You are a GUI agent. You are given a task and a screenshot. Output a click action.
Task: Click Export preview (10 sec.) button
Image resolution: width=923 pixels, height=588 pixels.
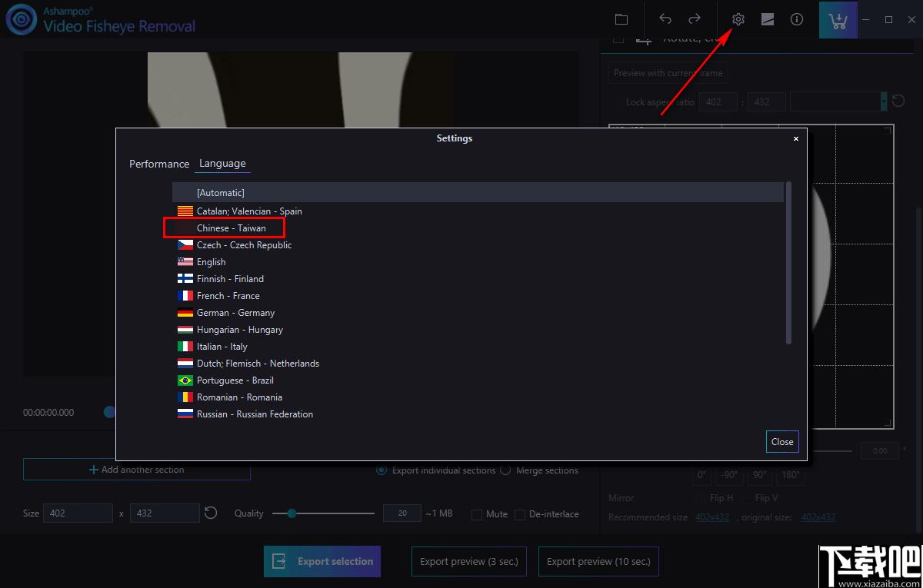pos(598,562)
